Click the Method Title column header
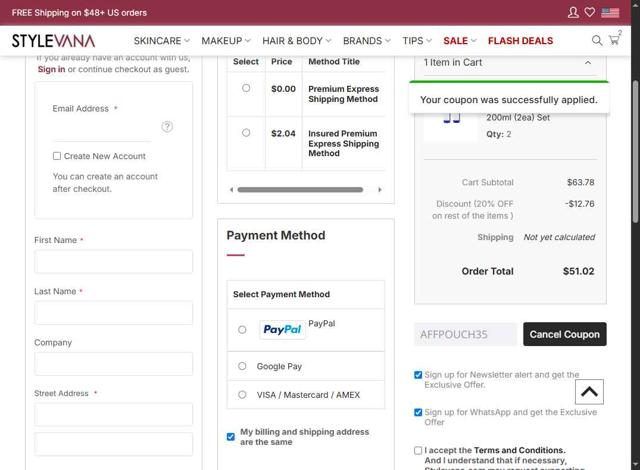This screenshot has height=470, width=640. 334,62
